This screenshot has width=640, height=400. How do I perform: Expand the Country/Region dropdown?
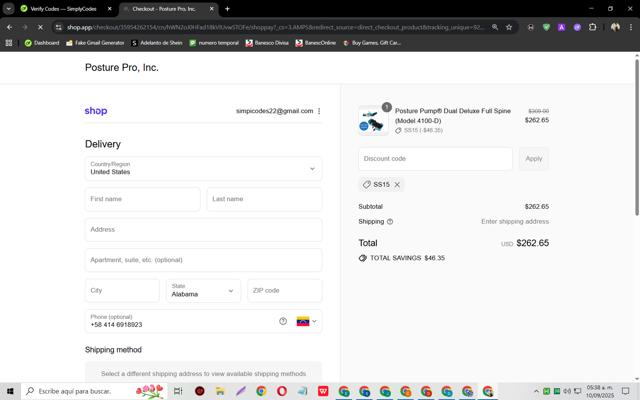[x=203, y=169]
